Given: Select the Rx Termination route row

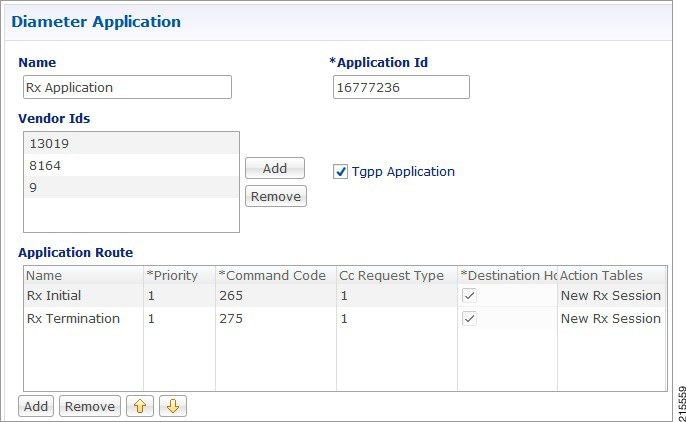Looking at the screenshot, I should [x=345, y=318].
